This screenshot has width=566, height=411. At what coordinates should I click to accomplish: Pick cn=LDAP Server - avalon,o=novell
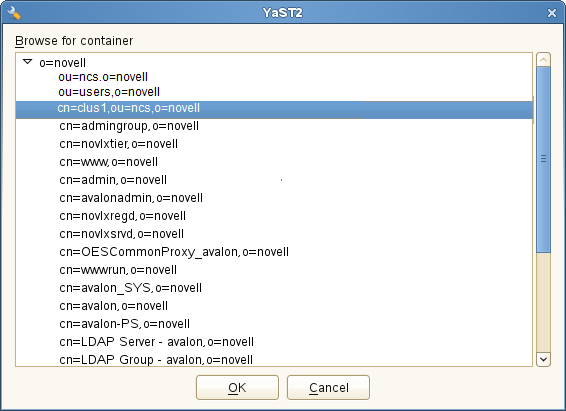click(156, 342)
